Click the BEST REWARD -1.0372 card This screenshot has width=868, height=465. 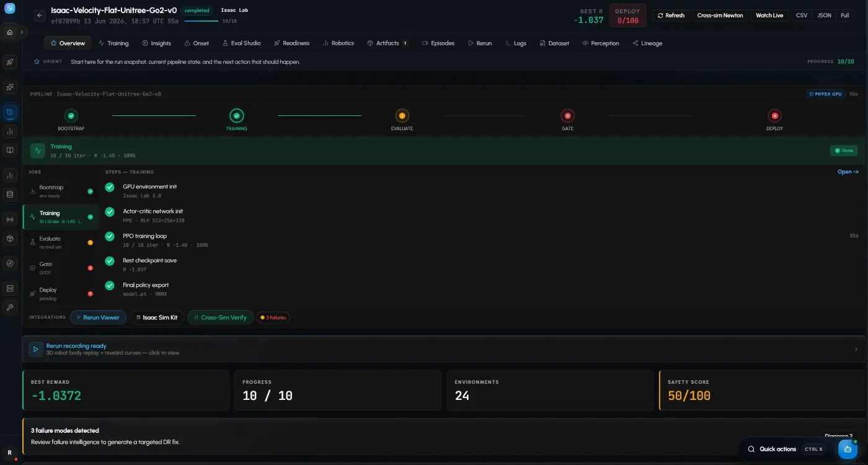click(126, 390)
